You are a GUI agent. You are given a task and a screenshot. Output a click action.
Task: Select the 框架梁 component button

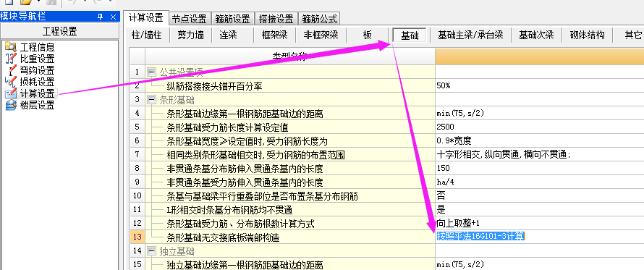click(x=274, y=35)
